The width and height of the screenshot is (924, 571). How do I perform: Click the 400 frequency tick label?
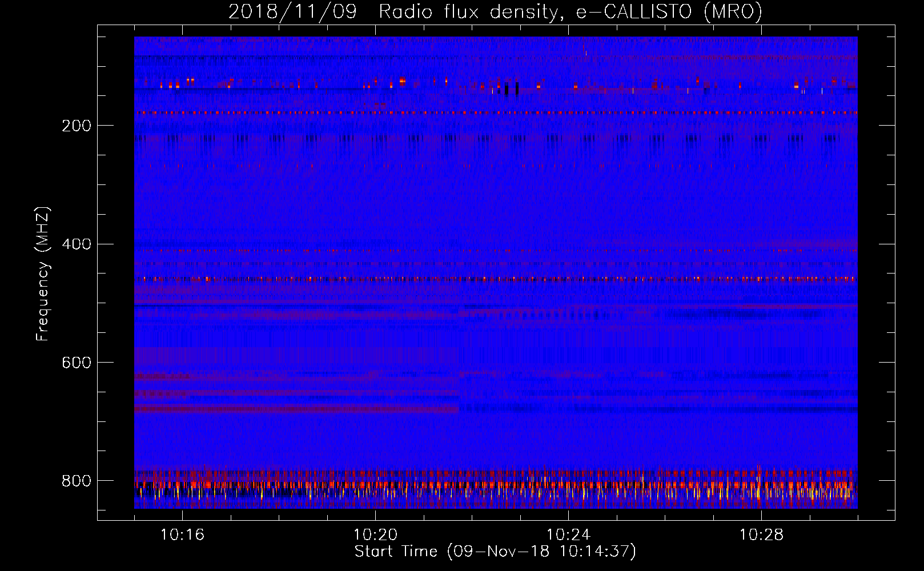tap(77, 244)
